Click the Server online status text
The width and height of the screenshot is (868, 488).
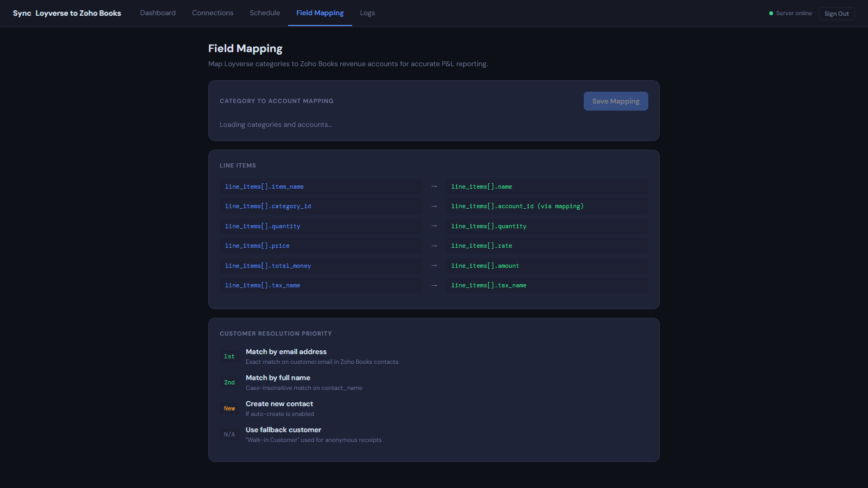click(794, 14)
